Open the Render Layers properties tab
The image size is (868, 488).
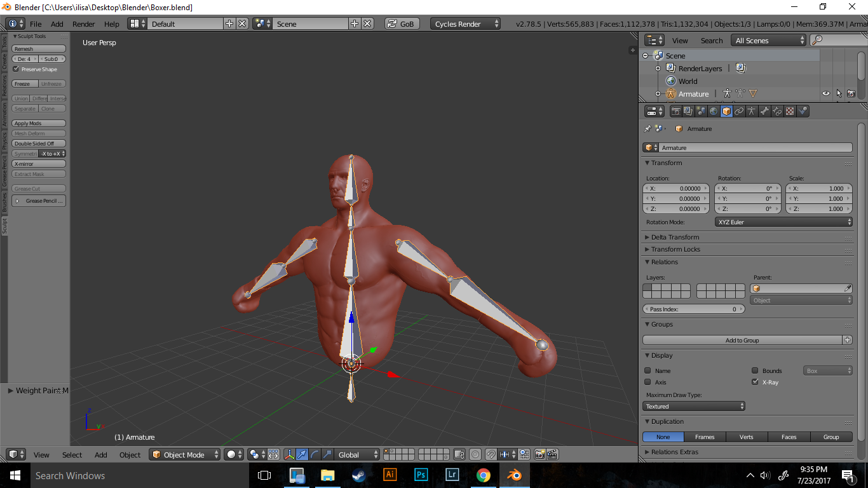tap(688, 111)
